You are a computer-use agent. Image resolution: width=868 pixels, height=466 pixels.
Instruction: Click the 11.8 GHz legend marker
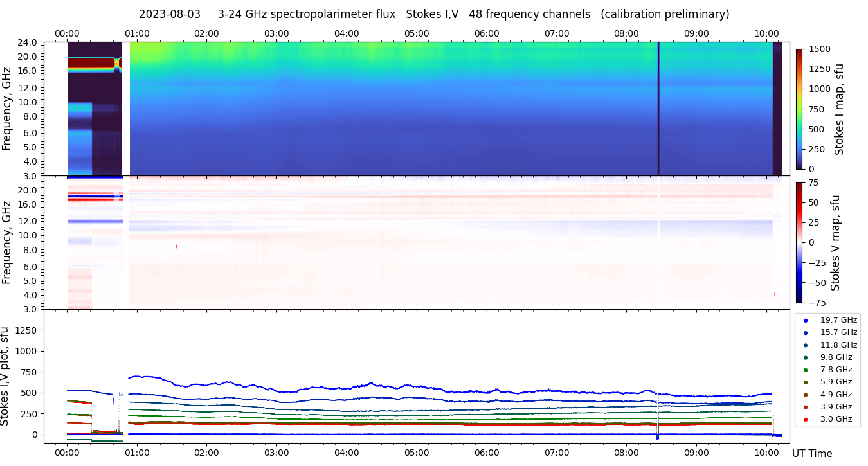pos(806,345)
